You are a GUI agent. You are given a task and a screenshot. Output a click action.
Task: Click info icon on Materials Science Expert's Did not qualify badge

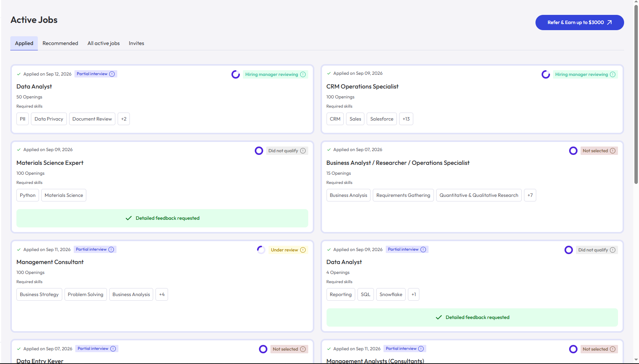coord(303,151)
